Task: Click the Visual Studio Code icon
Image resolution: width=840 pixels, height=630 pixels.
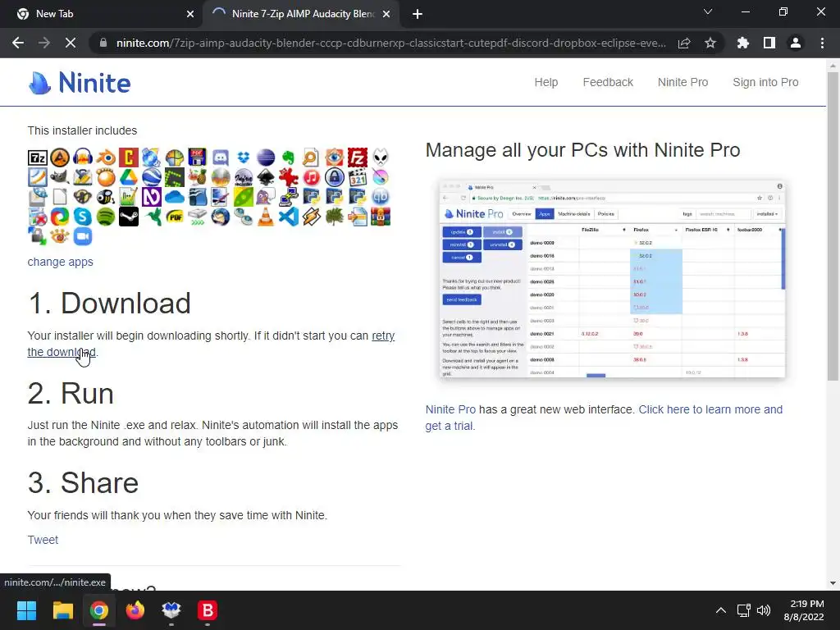Action: coord(289,217)
